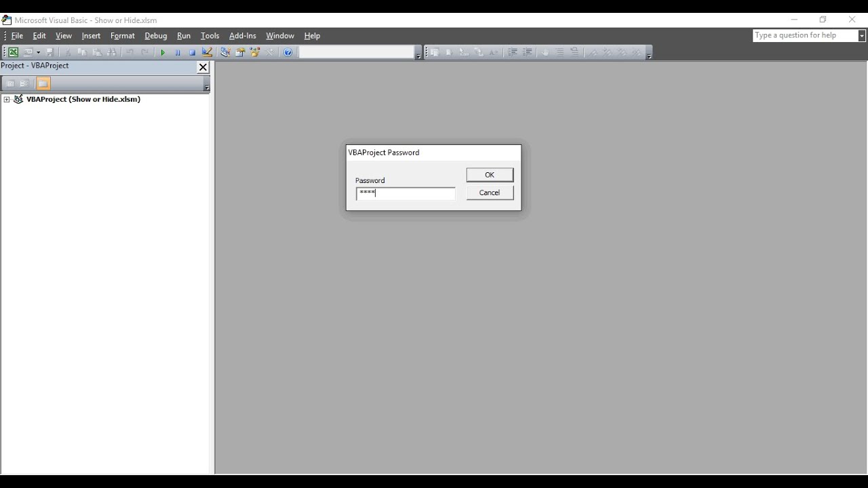The height and width of the screenshot is (488, 868).
Task: Click the Cut toolbar icon
Action: click(x=67, y=52)
